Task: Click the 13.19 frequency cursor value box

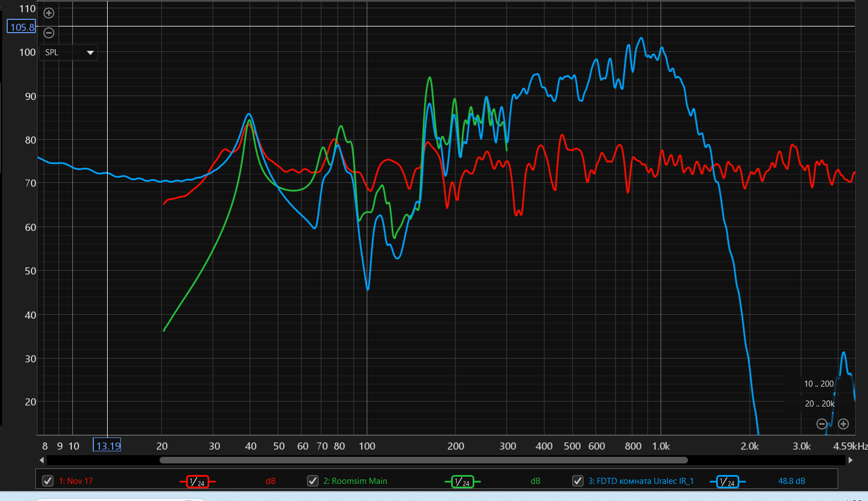Action: (x=107, y=446)
